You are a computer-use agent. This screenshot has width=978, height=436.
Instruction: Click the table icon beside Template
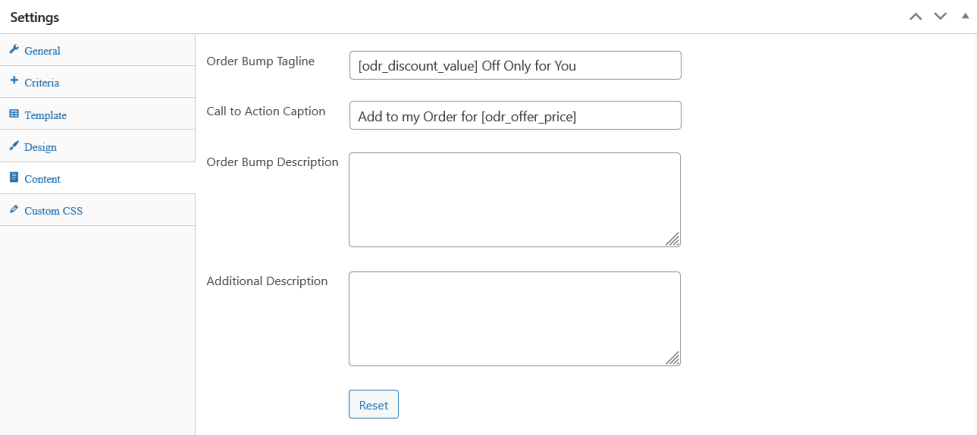click(x=14, y=114)
